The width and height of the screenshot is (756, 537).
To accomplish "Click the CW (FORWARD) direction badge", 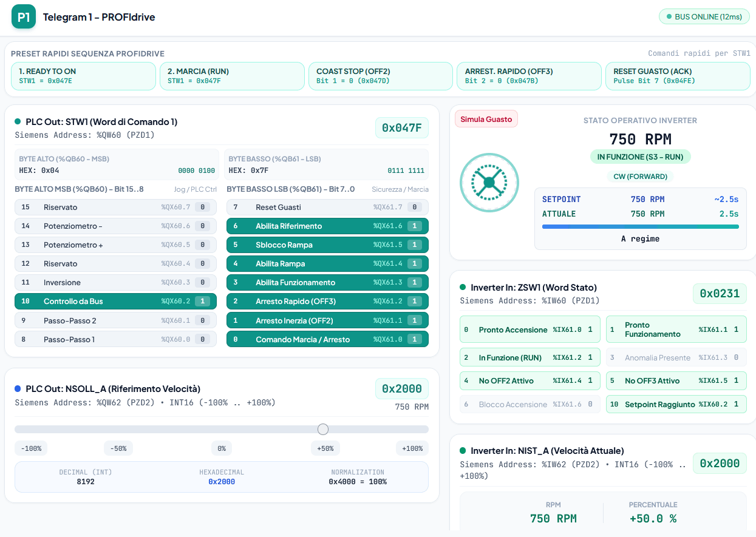I will (x=641, y=177).
